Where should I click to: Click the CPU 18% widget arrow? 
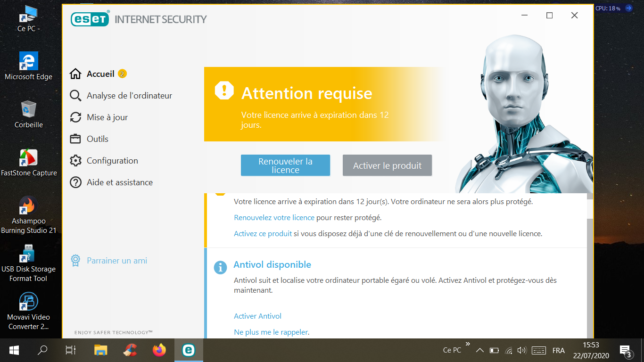tap(628, 8)
